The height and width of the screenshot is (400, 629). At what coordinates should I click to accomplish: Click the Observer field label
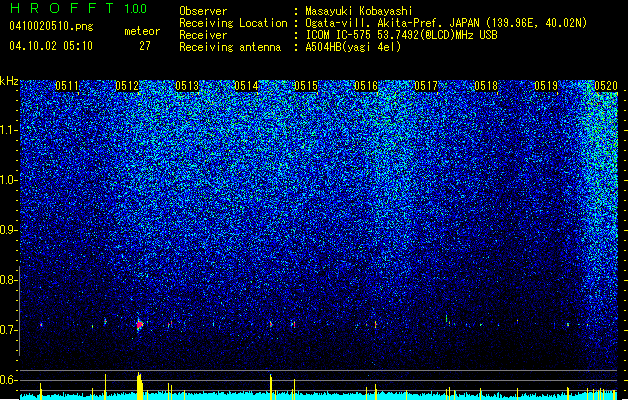click(203, 11)
